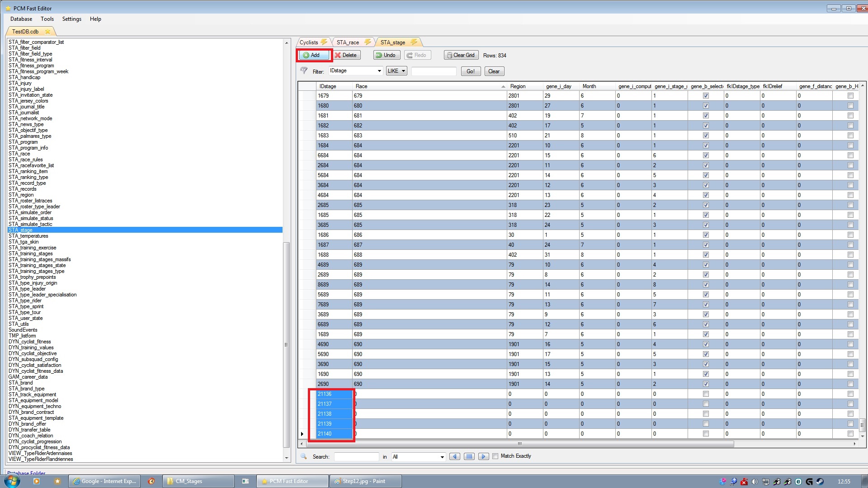
Task: Click the Delete record icon button
Action: pos(346,55)
